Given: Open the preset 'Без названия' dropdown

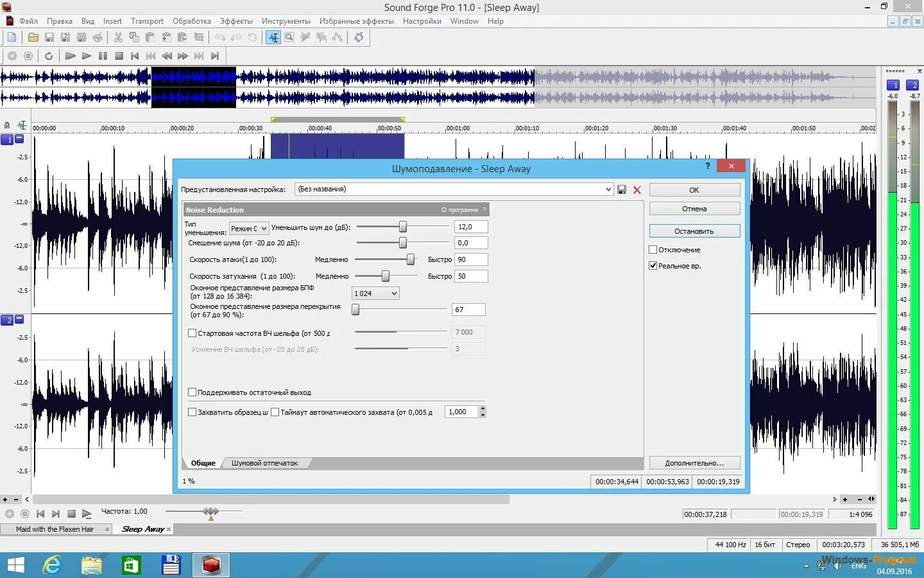Looking at the screenshot, I should (608, 189).
